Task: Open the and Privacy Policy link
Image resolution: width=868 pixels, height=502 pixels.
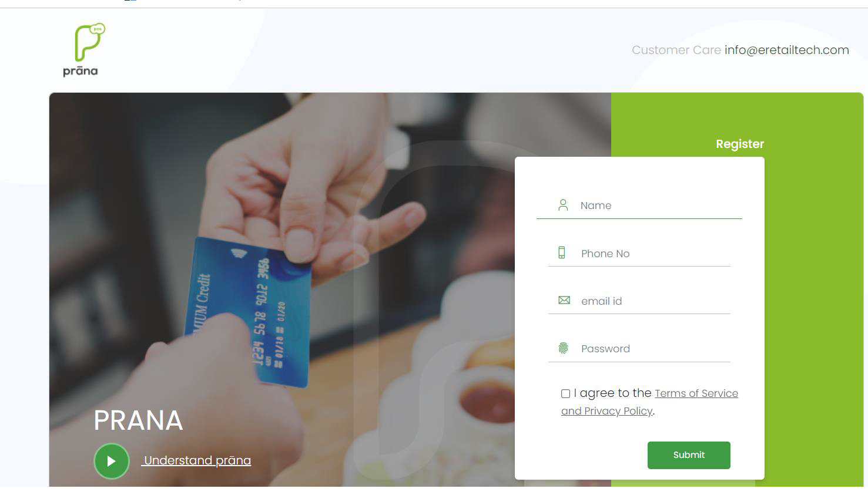Action: 606,411
